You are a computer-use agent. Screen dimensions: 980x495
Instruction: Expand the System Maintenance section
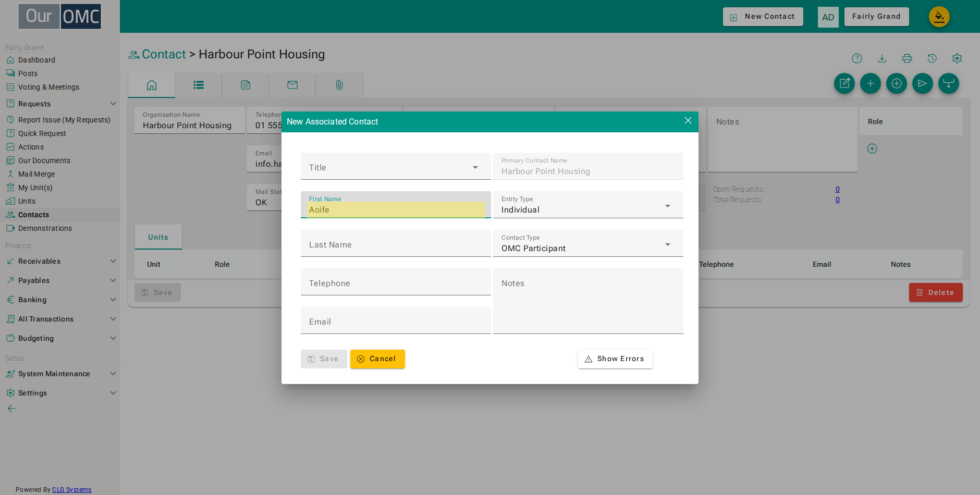pyautogui.click(x=60, y=374)
